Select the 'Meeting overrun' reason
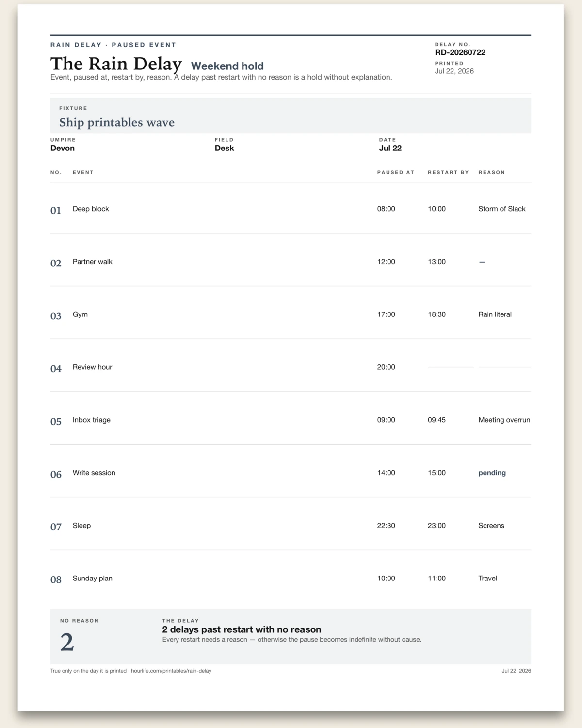Image resolution: width=582 pixels, height=728 pixels. click(x=504, y=420)
